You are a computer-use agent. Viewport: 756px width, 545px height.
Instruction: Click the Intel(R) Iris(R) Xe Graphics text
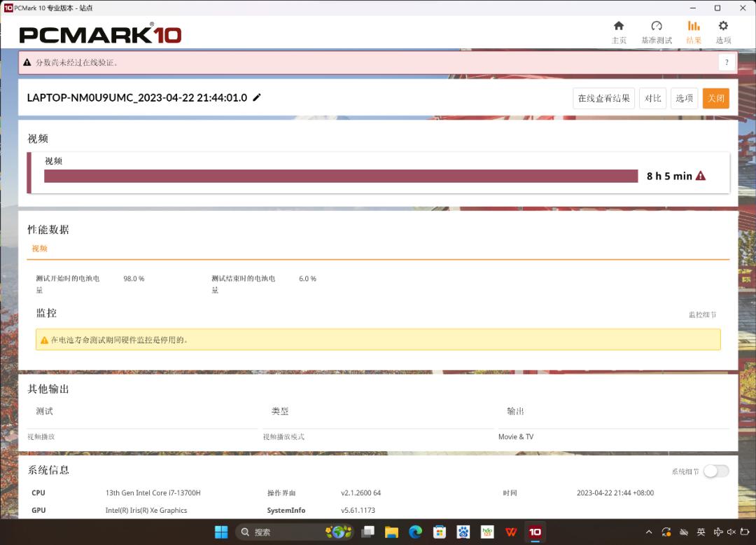[x=146, y=510]
